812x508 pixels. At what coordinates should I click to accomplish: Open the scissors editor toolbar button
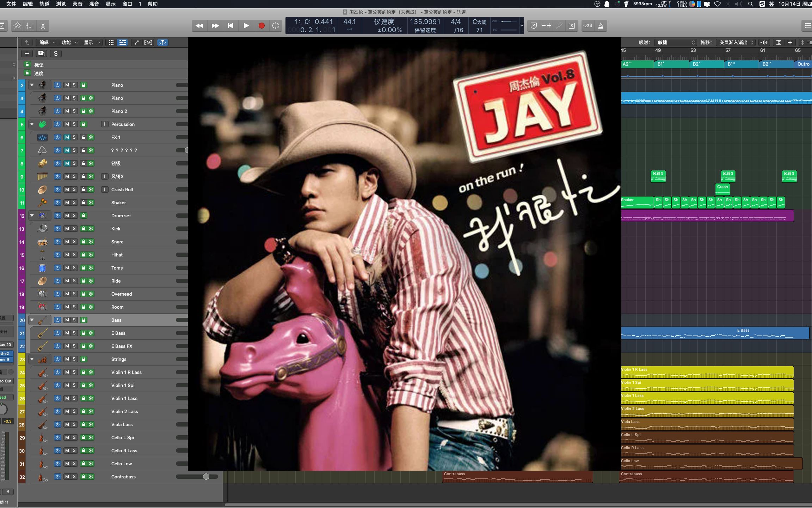(43, 26)
